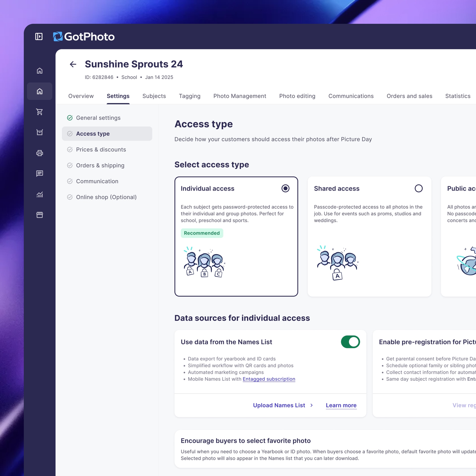Click the Upload Names List chevron

pos(312,405)
